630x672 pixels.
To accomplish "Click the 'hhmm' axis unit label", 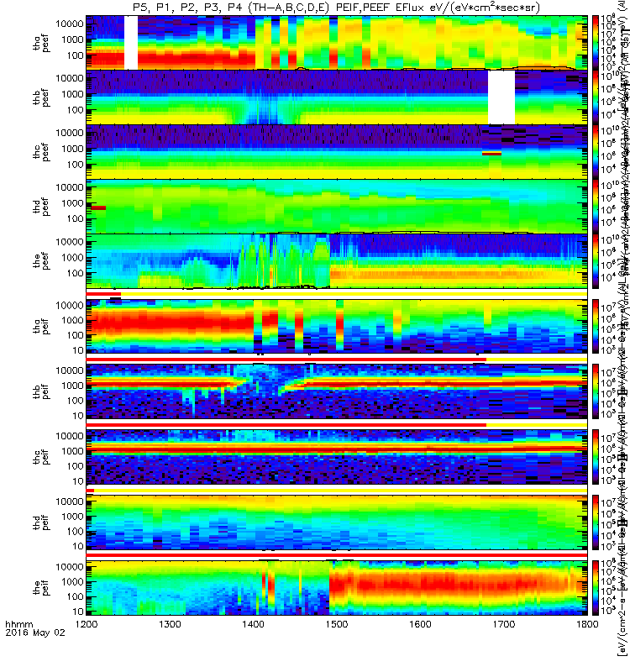I will coord(18,624).
